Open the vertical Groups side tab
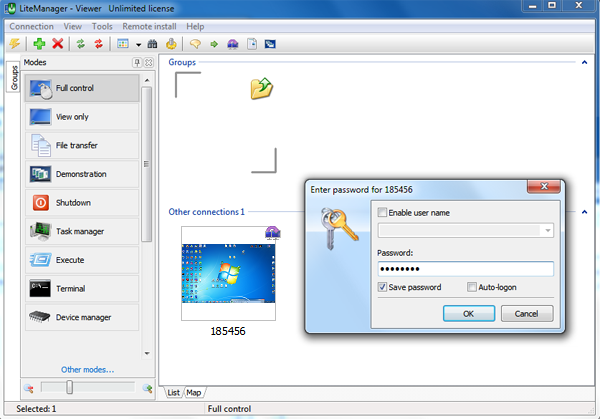 14,77
